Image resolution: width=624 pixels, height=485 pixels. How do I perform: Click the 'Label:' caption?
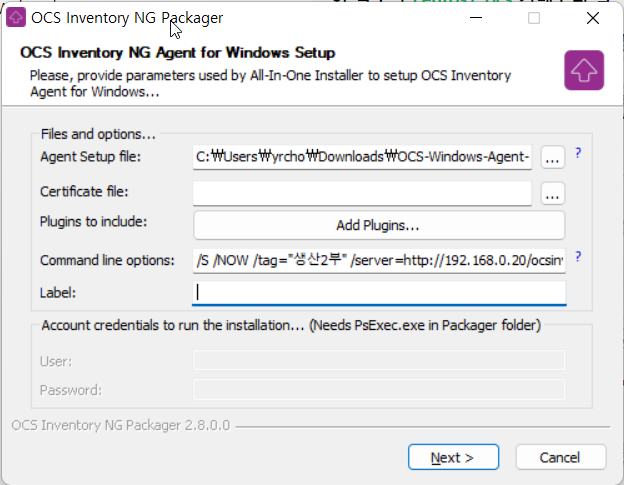(x=58, y=293)
